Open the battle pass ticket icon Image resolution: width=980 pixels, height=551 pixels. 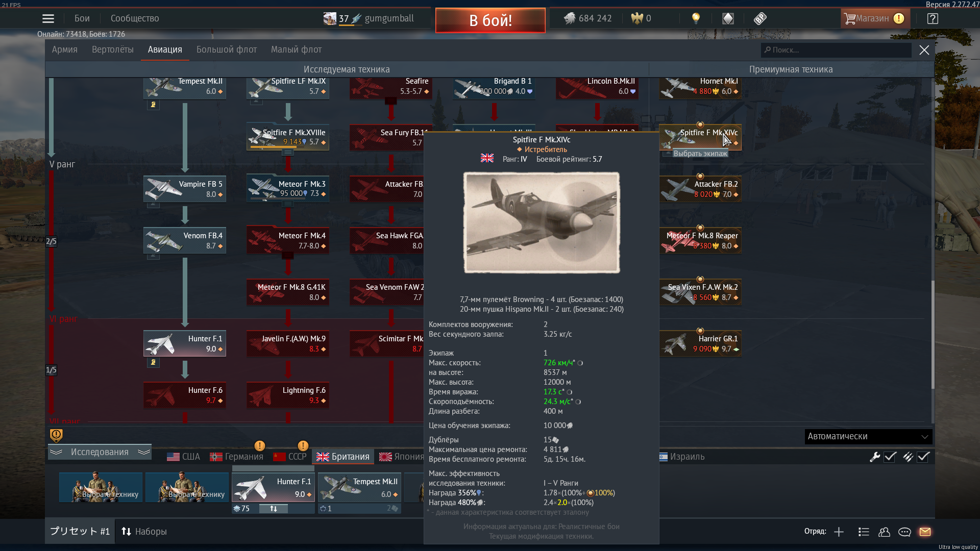(x=760, y=19)
